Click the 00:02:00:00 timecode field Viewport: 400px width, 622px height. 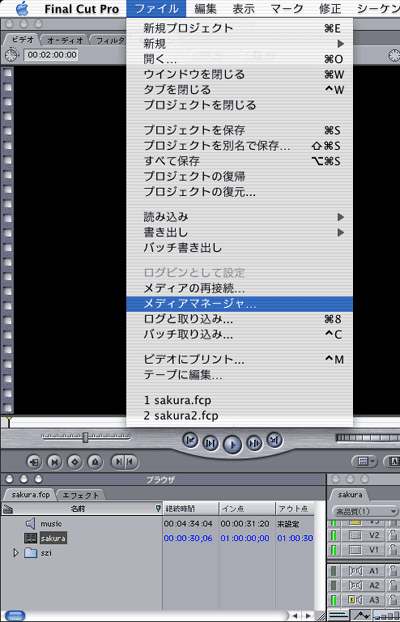click(x=51, y=55)
